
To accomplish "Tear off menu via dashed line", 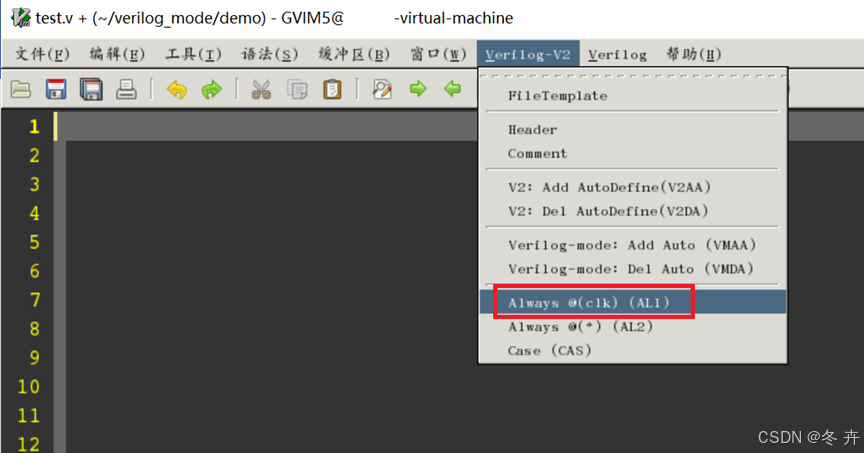I will 633,76.
